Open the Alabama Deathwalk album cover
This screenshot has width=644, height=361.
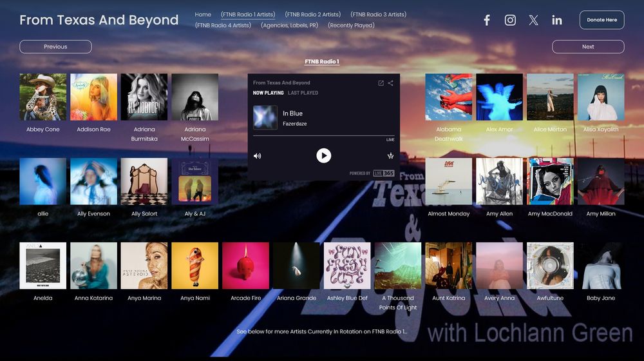pyautogui.click(x=448, y=97)
